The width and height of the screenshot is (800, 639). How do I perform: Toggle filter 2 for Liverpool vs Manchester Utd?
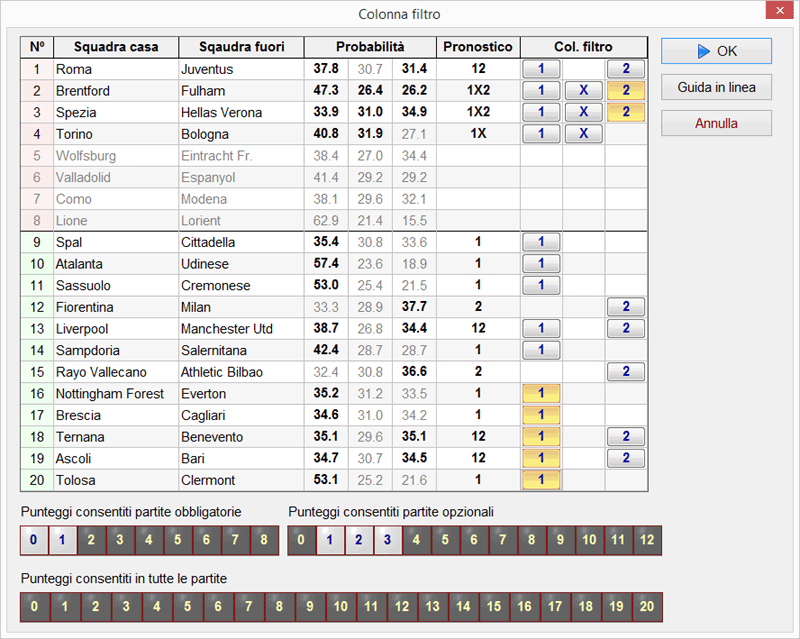[626, 329]
